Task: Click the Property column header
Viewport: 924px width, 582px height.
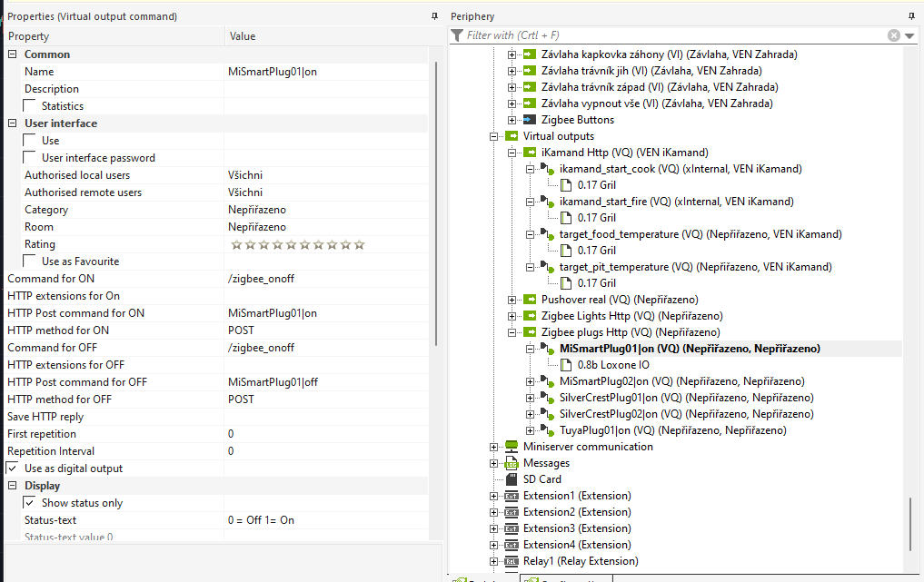Action: [x=114, y=36]
